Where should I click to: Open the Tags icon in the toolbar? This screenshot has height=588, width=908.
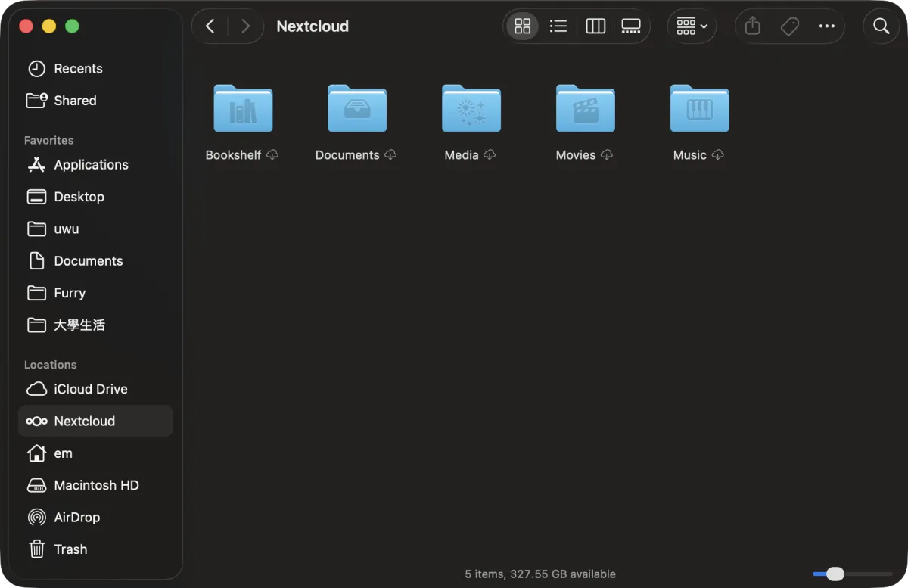(x=790, y=26)
